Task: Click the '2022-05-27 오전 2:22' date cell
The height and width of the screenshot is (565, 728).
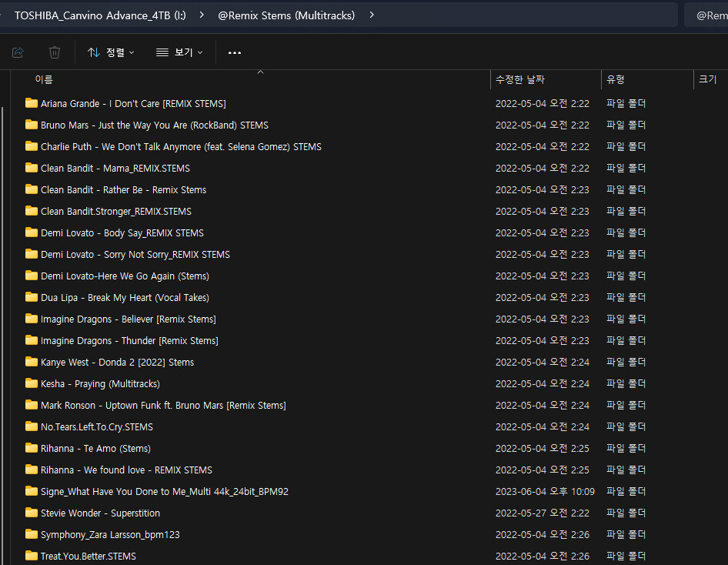Action: [543, 513]
